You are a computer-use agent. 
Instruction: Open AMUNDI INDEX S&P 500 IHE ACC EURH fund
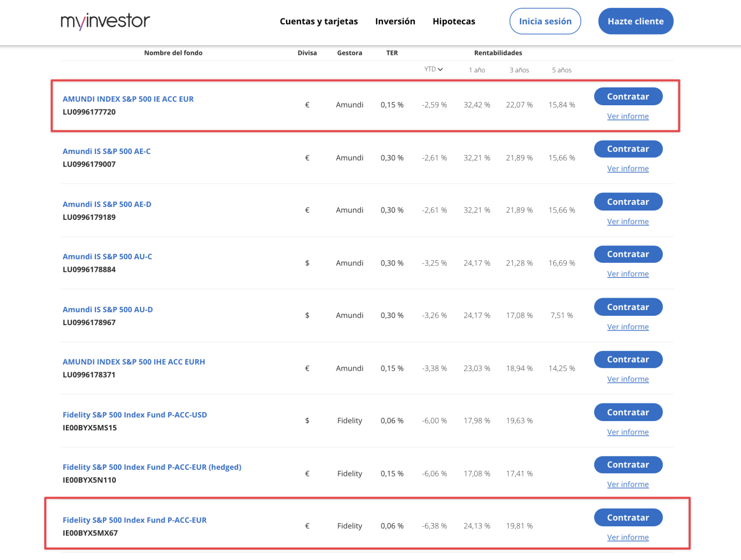click(134, 362)
